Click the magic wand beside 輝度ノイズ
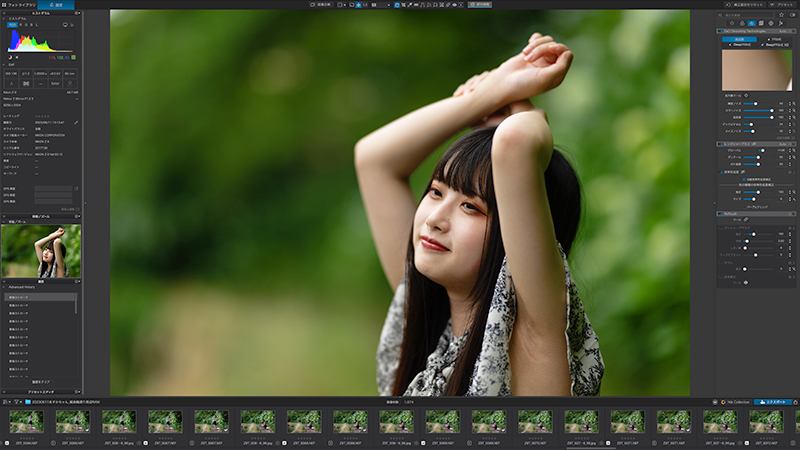The image size is (800, 450). tap(794, 104)
